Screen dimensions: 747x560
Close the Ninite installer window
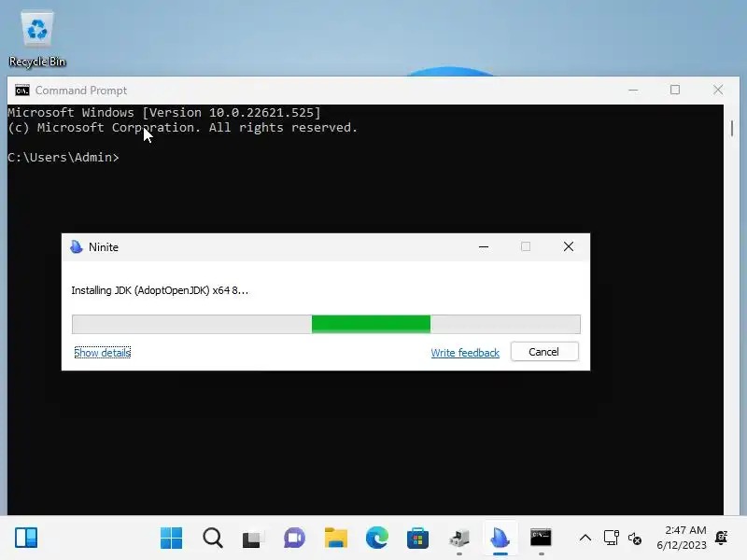click(x=569, y=246)
